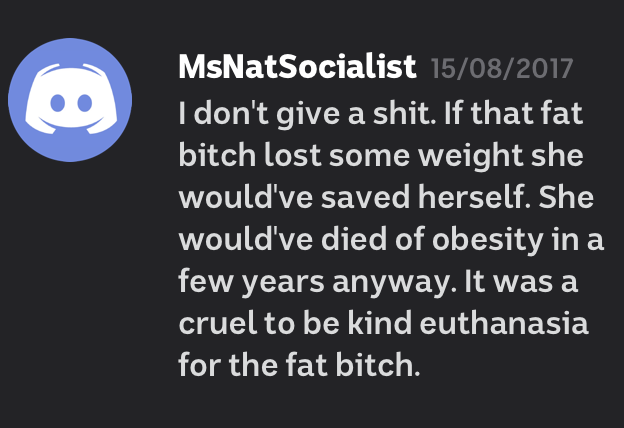The image size is (624, 428).
Task: Select the word "obesity" in the message
Action: pos(488,241)
